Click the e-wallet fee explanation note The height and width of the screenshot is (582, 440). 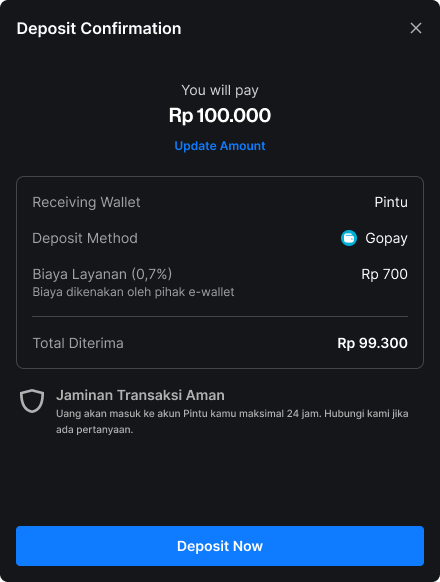[133, 292]
